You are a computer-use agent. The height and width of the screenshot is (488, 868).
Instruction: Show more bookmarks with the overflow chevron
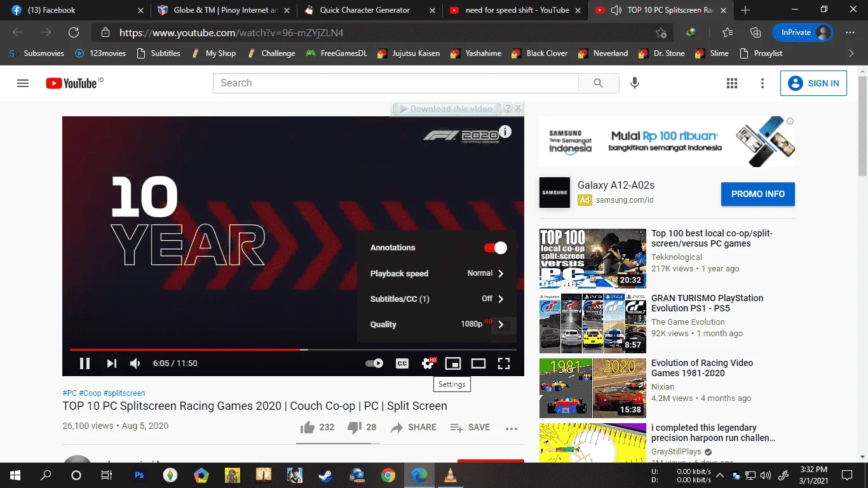click(851, 53)
